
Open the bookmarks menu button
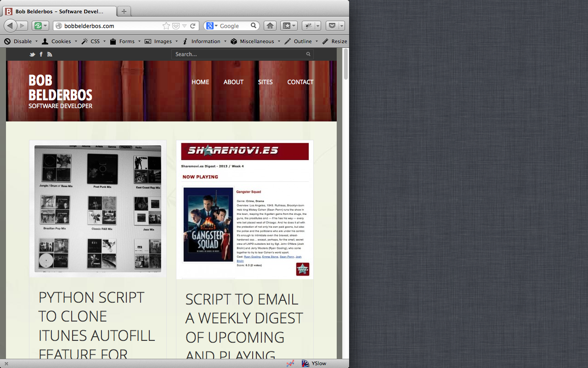(289, 26)
